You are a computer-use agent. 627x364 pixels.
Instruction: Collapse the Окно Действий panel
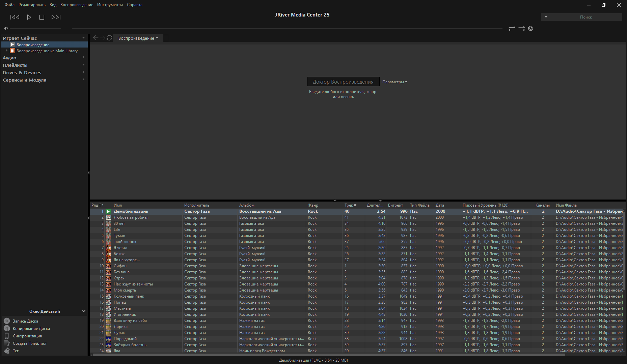point(84,311)
